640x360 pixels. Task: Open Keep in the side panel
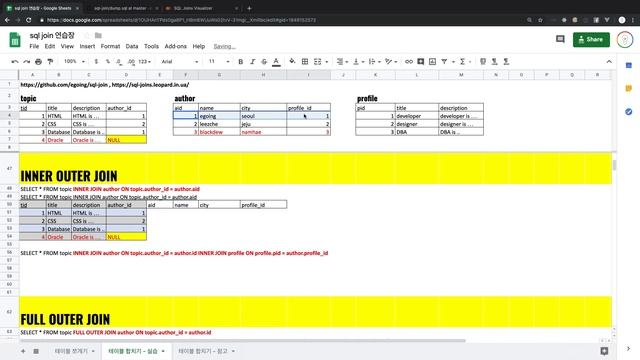(x=629, y=88)
